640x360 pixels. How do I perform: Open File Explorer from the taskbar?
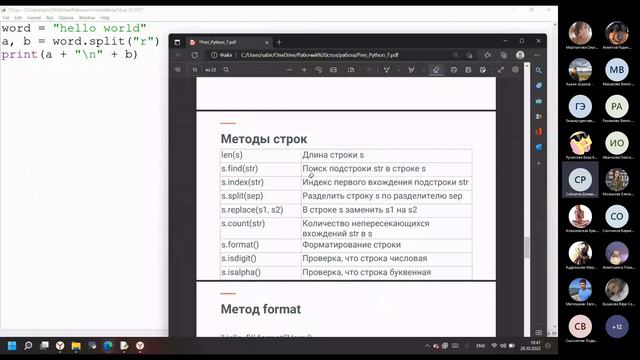(x=76, y=346)
